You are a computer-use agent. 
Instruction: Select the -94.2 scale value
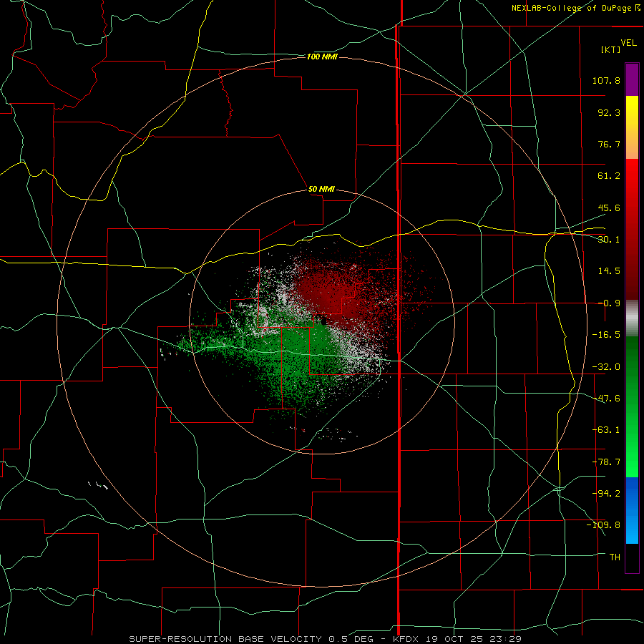pos(606,494)
